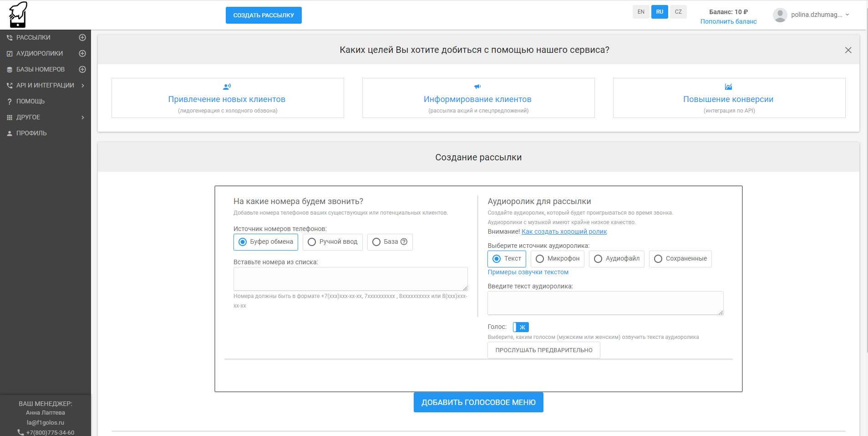Click the phone icon beside manager's number

point(20,432)
